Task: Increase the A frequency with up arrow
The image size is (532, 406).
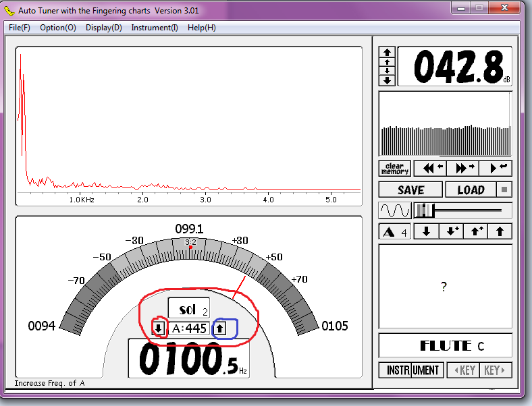Action: (220, 328)
